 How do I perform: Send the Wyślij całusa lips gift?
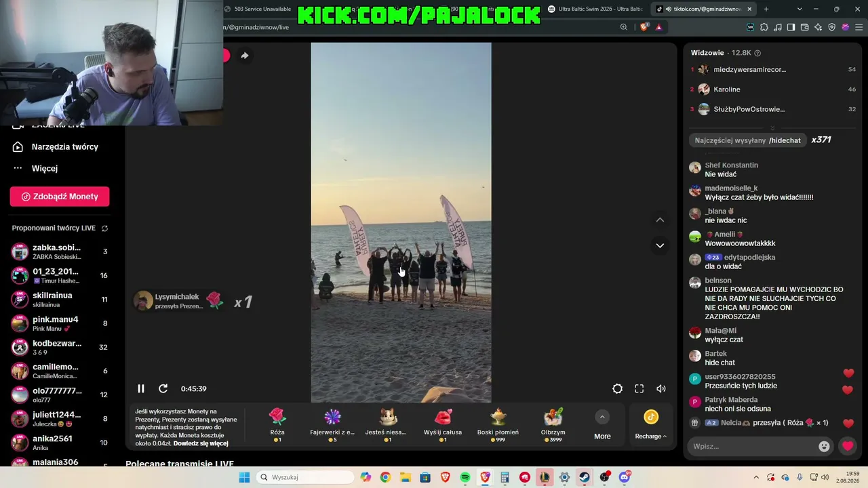point(443,426)
